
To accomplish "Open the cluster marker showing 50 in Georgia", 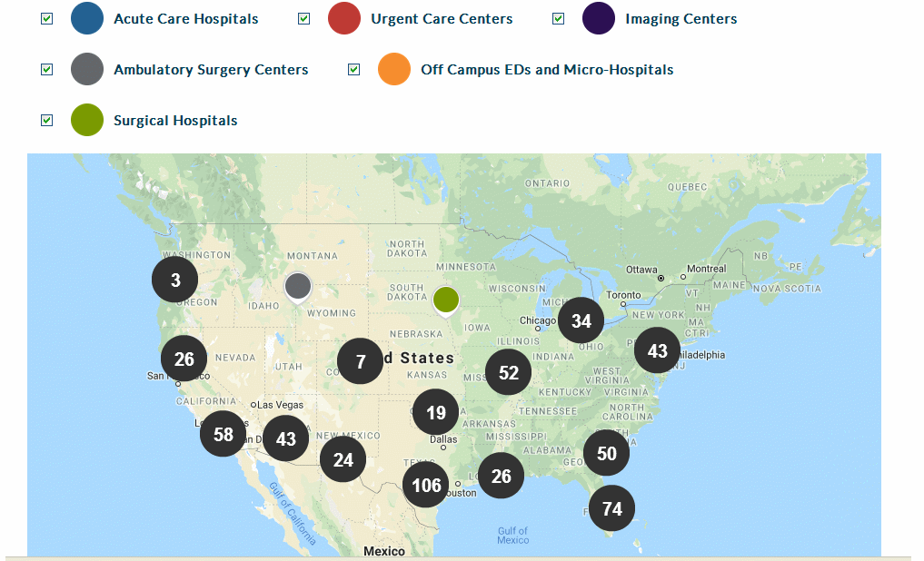I will pyautogui.click(x=606, y=453).
